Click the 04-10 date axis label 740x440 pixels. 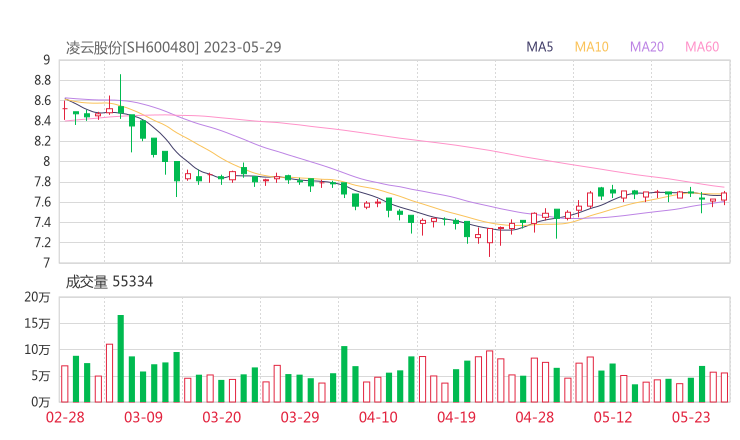click(x=378, y=417)
